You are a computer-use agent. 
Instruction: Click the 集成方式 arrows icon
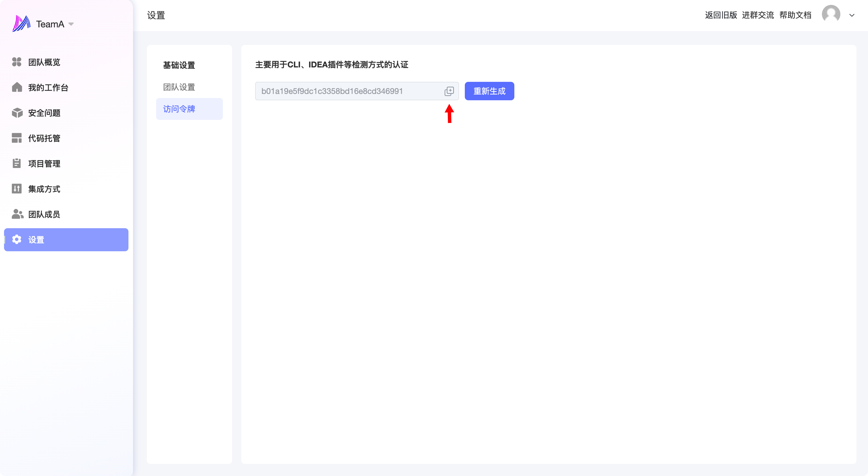click(16, 189)
